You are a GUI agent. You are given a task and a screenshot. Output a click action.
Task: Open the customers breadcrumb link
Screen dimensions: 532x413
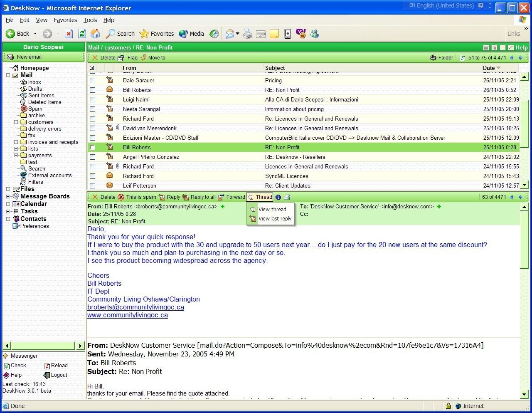coord(118,47)
